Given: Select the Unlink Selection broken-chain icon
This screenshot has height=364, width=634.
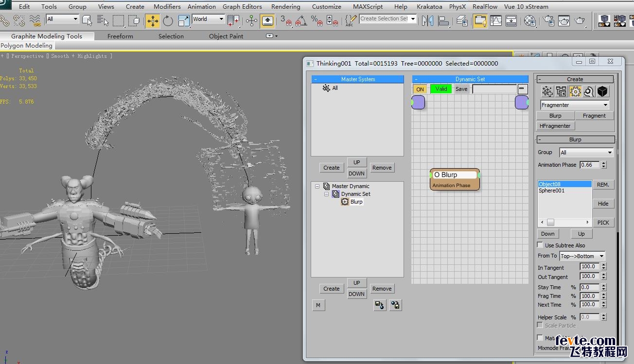Looking at the screenshot, I should click(x=19, y=20).
